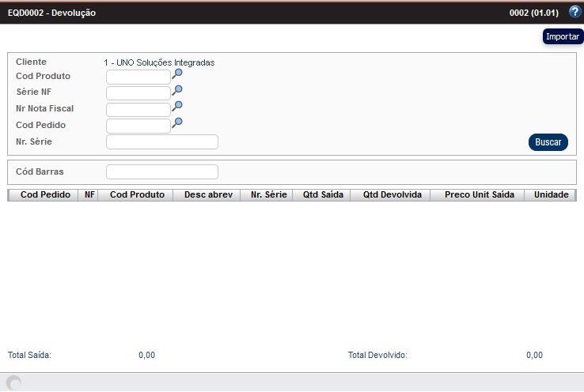The image size is (584, 392).
Task: Sort by Cod Pedido column header
Action: (x=45, y=194)
